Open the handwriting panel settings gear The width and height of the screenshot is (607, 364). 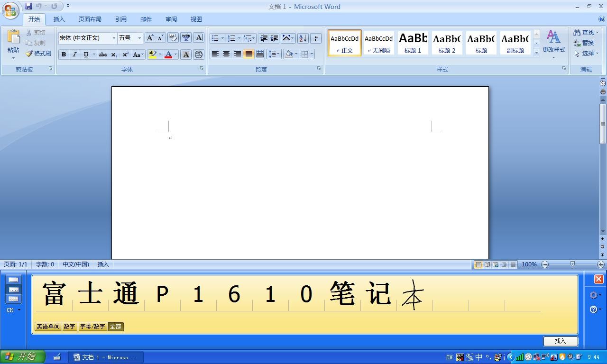593,295
